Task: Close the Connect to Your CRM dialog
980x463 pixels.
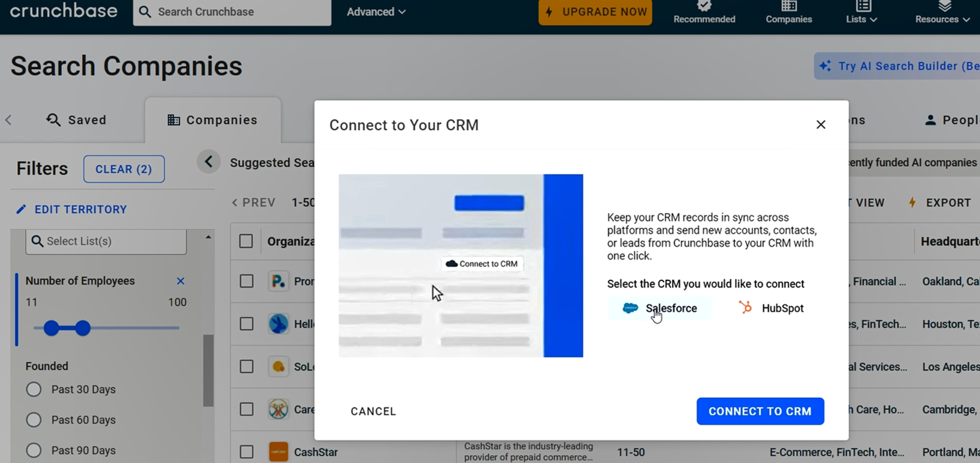Action: coord(821,124)
